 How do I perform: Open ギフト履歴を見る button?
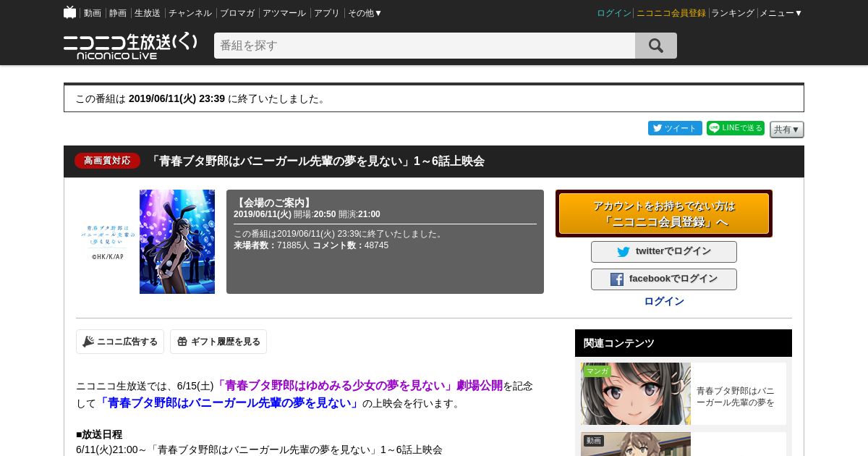(218, 342)
